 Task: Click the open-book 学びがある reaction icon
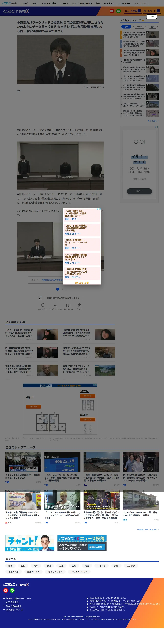pos(68,305)
